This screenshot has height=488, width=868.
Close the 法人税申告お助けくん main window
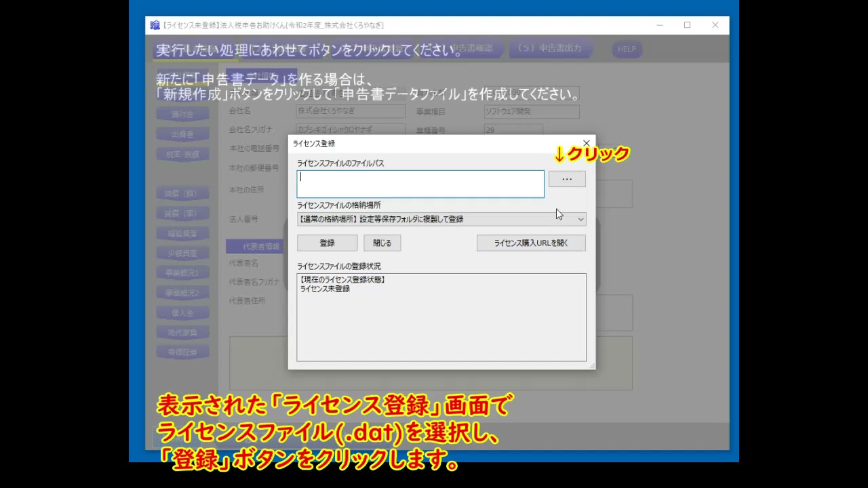(715, 25)
